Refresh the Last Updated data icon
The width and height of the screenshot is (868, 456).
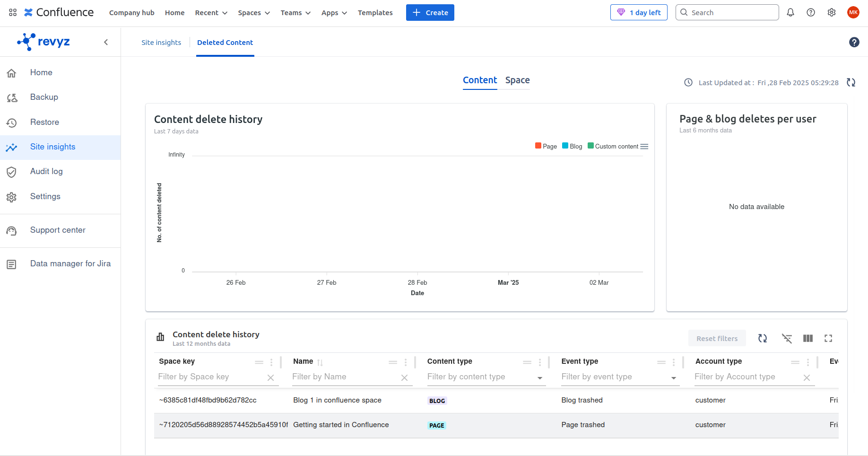point(851,82)
